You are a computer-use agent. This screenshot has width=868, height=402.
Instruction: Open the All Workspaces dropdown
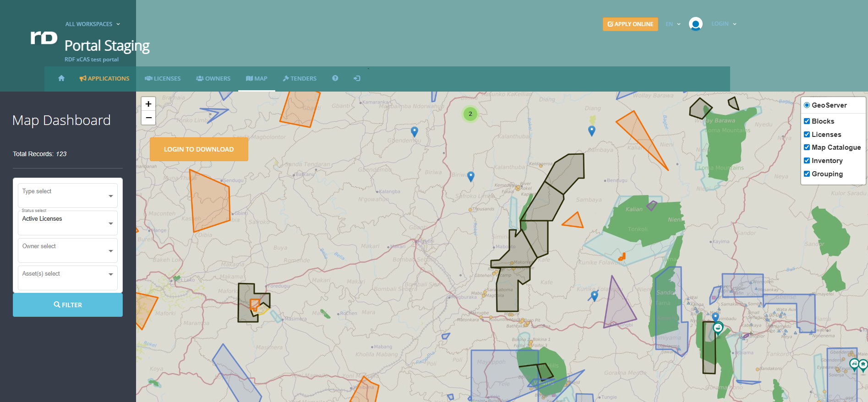point(93,24)
